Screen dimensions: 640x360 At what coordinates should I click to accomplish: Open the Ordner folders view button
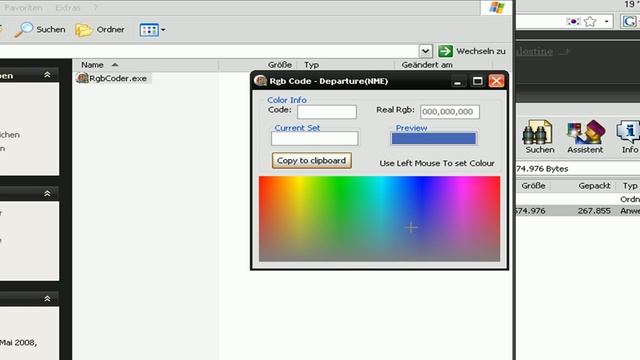(100, 29)
